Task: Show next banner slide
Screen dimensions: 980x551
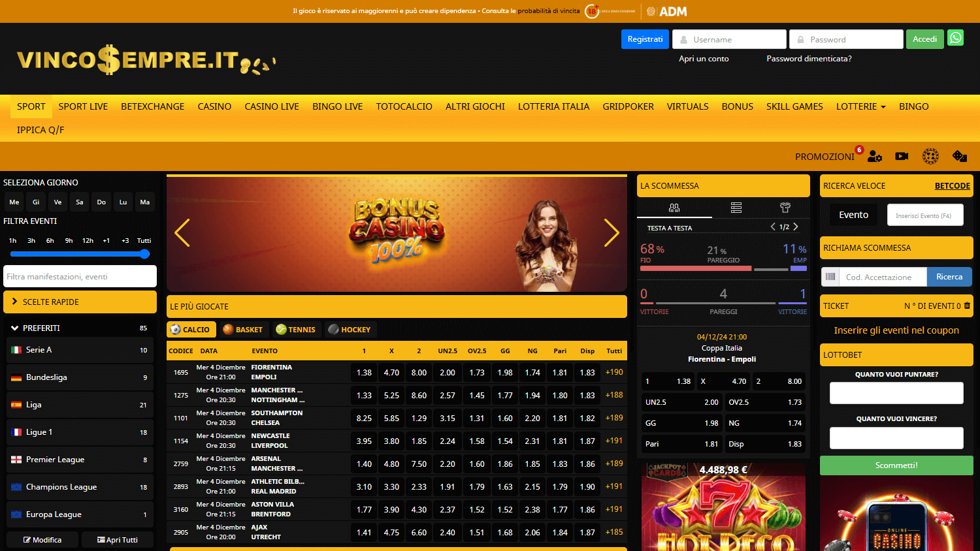Action: pos(612,232)
